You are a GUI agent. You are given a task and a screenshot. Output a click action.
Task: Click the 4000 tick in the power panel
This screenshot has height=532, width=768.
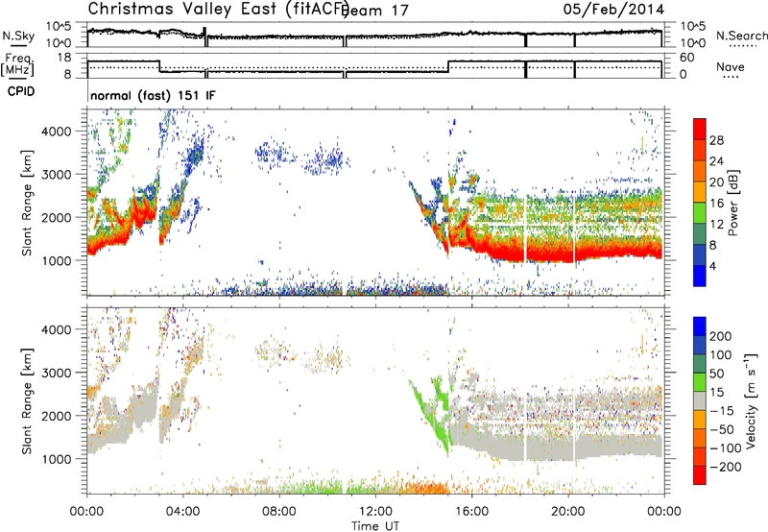pyautogui.click(x=56, y=132)
